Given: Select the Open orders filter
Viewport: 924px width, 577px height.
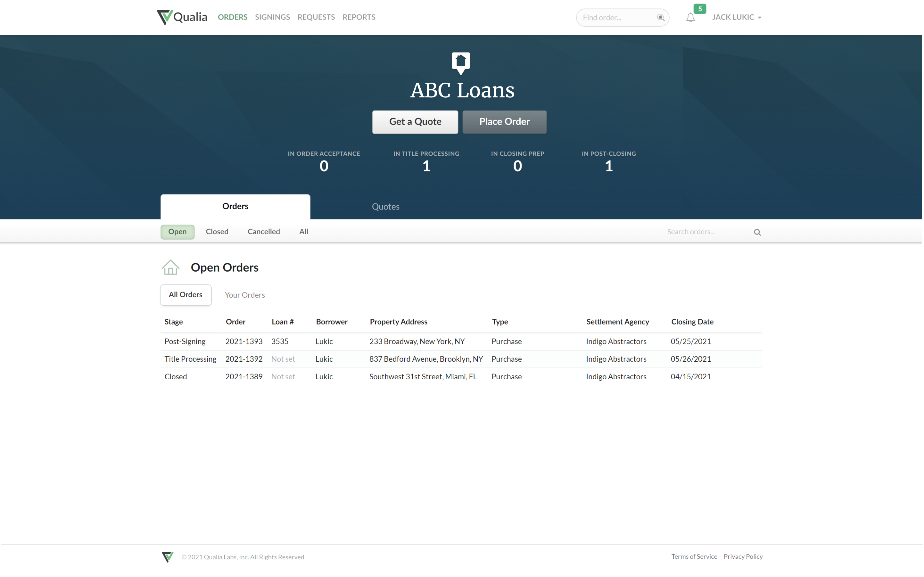Looking at the screenshot, I should pyautogui.click(x=177, y=232).
